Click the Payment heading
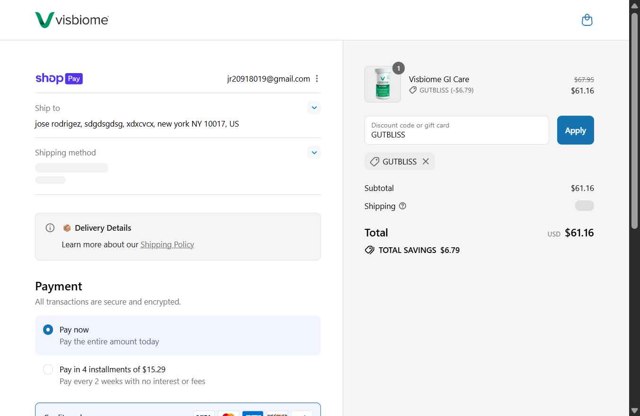The height and width of the screenshot is (416, 640). click(x=58, y=286)
